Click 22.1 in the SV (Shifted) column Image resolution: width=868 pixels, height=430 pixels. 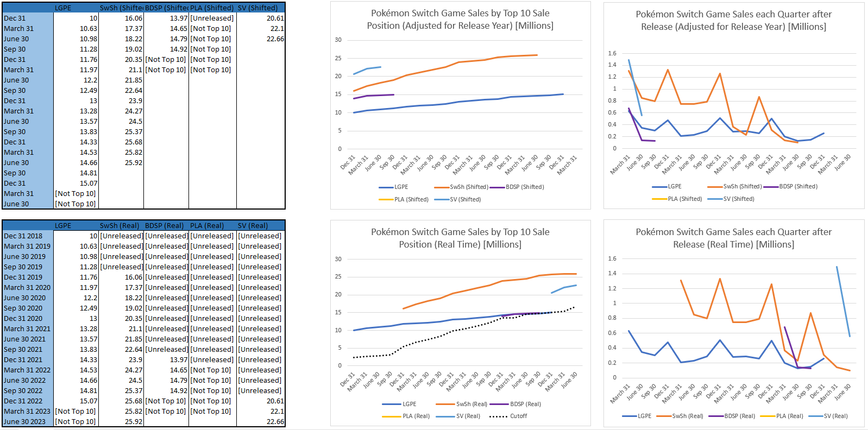(277, 28)
